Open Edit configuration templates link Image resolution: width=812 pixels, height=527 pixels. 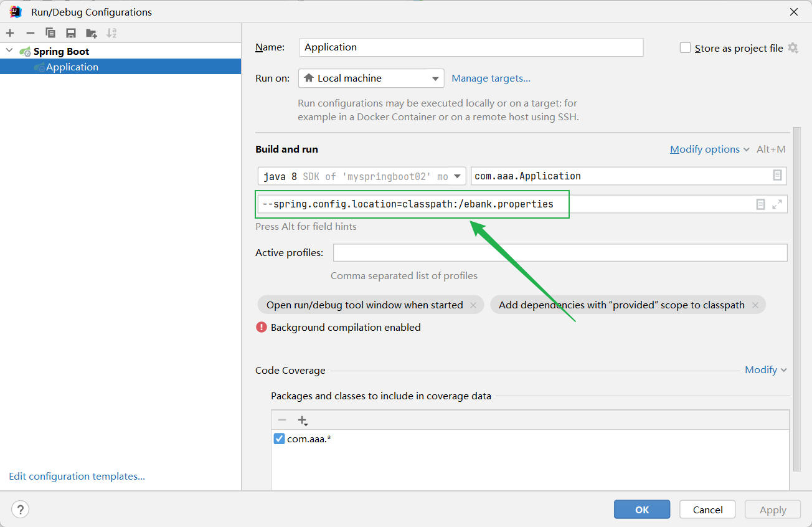77,477
